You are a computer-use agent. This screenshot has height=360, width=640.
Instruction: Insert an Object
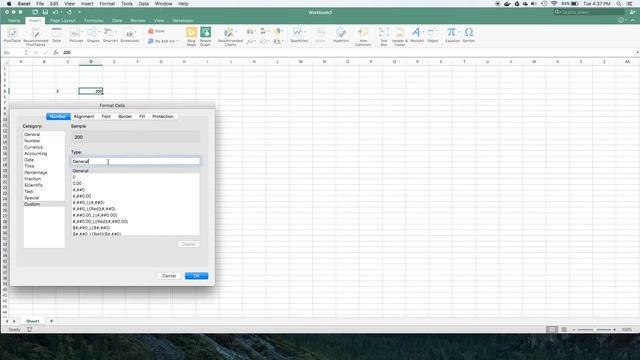[x=433, y=36]
